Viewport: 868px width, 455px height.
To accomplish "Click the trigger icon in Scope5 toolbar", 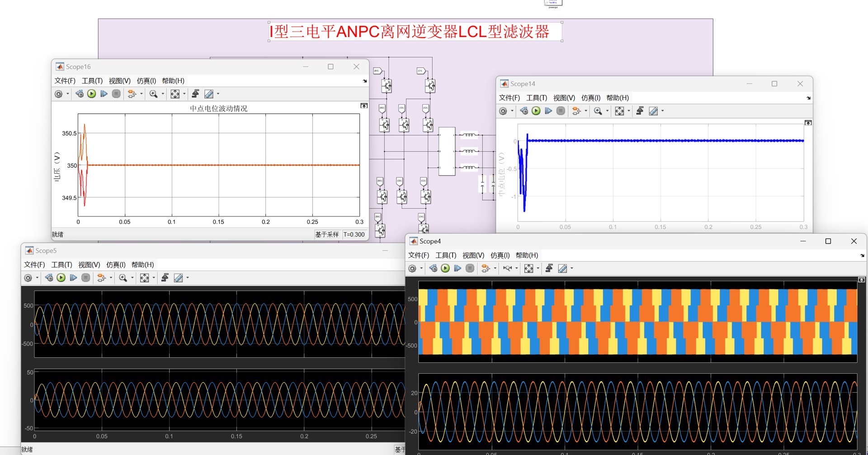I will tap(165, 277).
